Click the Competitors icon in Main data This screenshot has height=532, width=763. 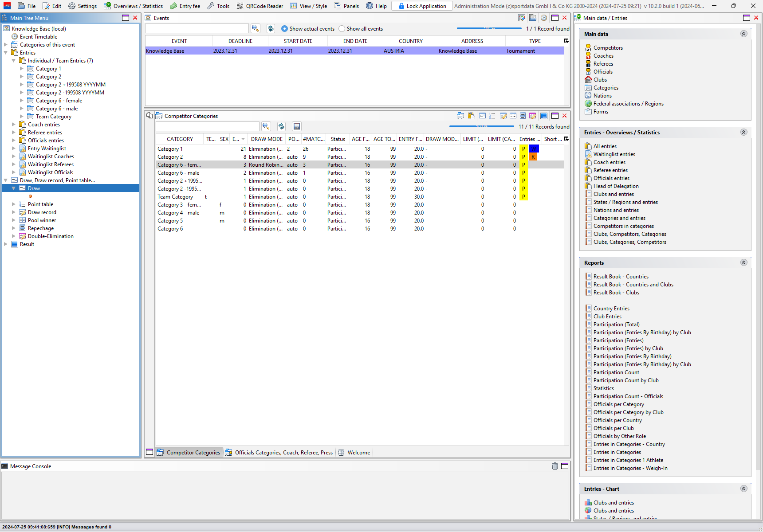[588, 47]
